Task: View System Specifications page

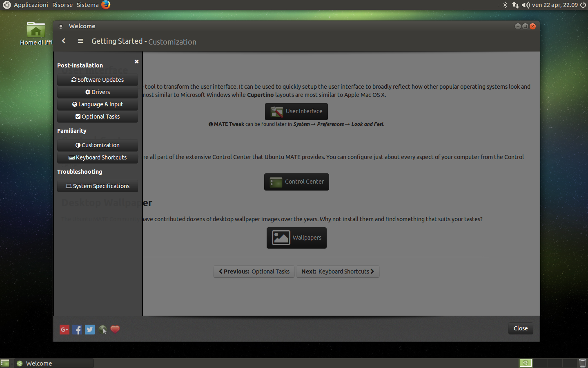Action: coord(98,186)
